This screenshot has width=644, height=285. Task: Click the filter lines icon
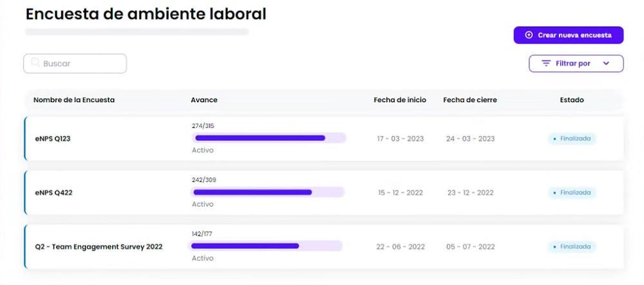[546, 64]
